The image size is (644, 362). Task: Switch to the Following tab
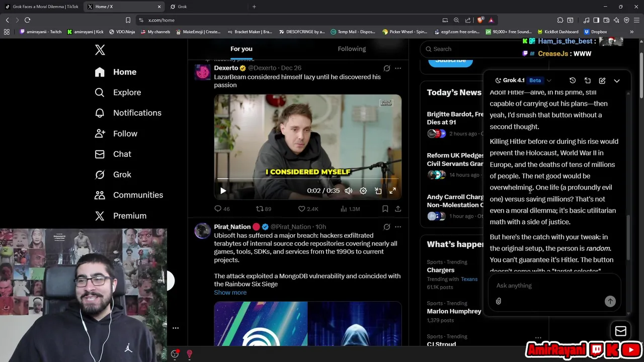pos(352,49)
